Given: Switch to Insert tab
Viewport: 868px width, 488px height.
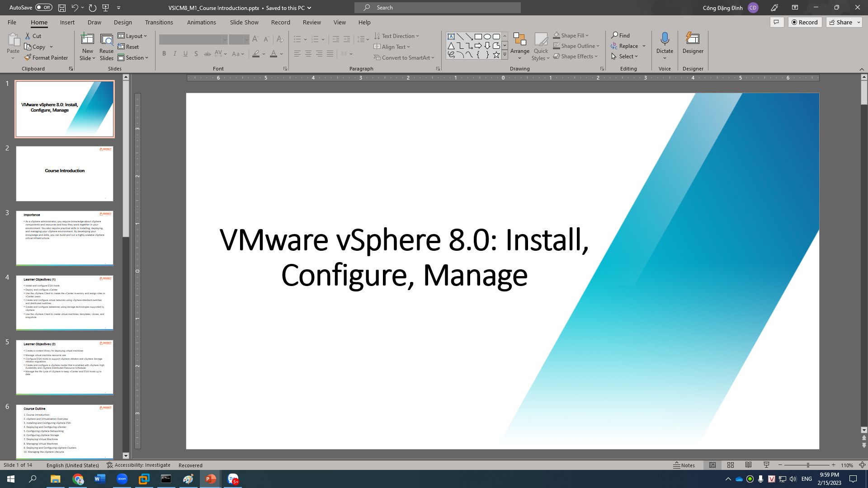Looking at the screenshot, I should [x=67, y=22].
